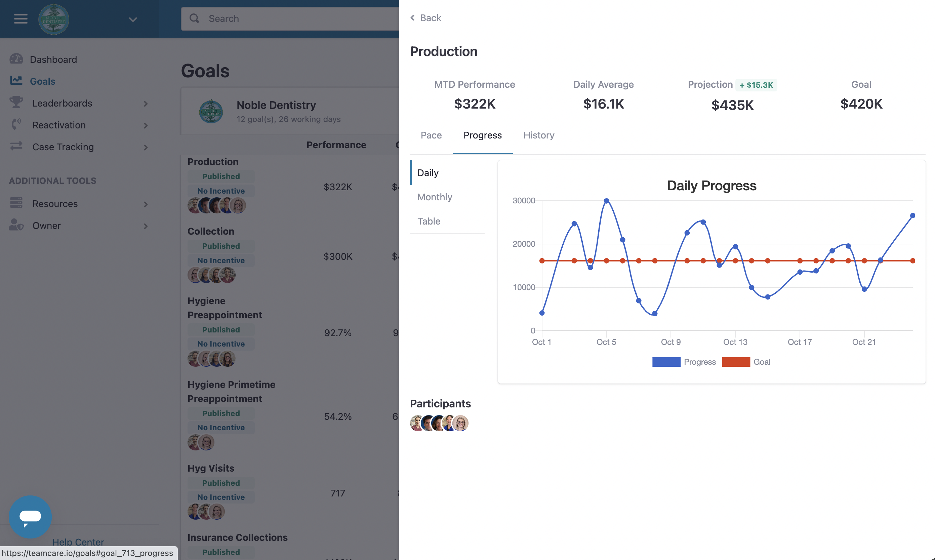935x560 pixels.
Task: Click Published badge under Production goal
Action: 221,176
